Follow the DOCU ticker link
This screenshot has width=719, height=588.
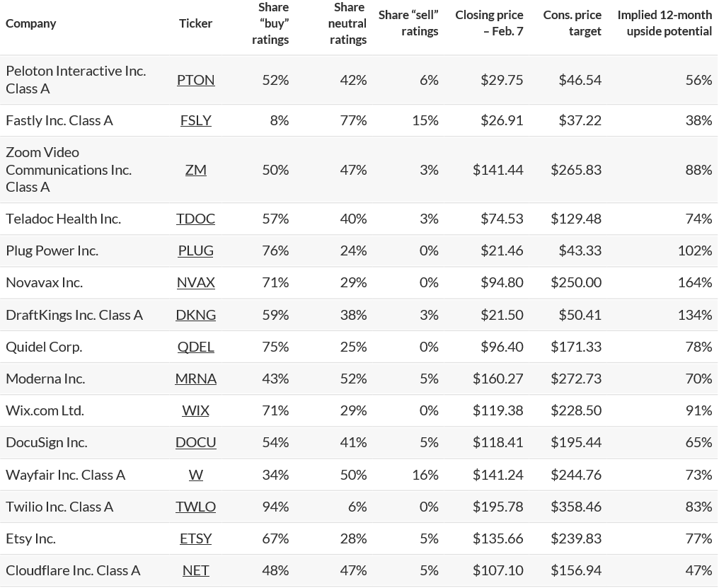tap(195, 442)
